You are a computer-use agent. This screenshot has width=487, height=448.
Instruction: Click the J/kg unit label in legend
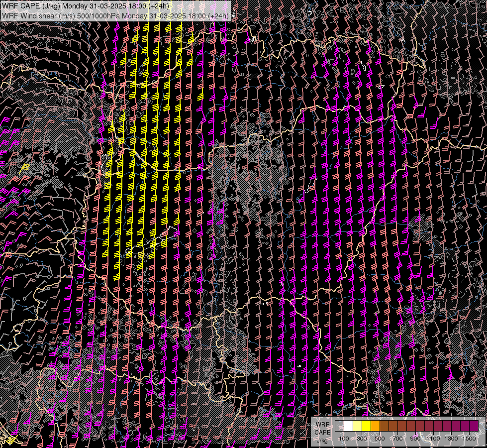[322, 441]
